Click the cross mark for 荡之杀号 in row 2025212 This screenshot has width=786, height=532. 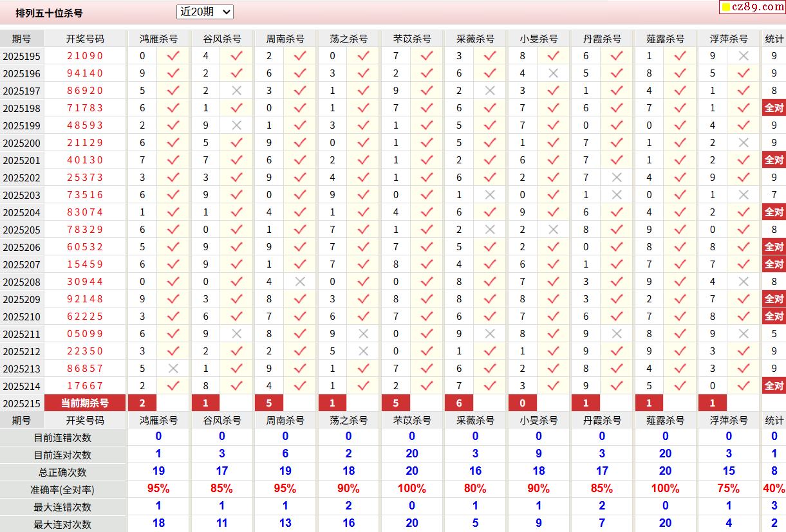coord(363,351)
